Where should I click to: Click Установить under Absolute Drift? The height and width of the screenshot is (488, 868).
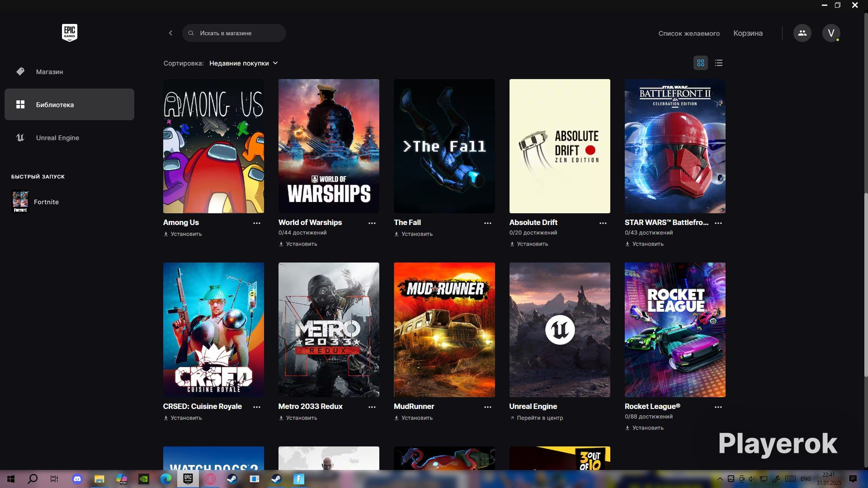click(x=529, y=244)
